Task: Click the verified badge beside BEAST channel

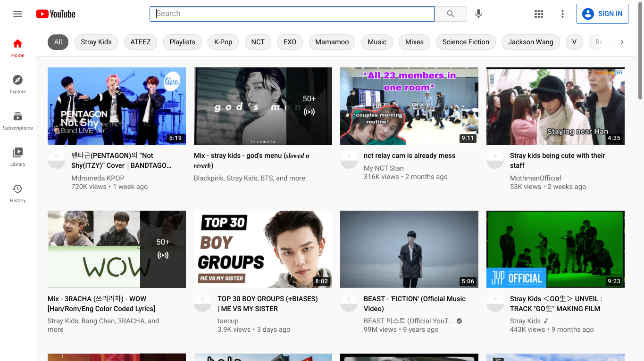Action: tap(460, 321)
